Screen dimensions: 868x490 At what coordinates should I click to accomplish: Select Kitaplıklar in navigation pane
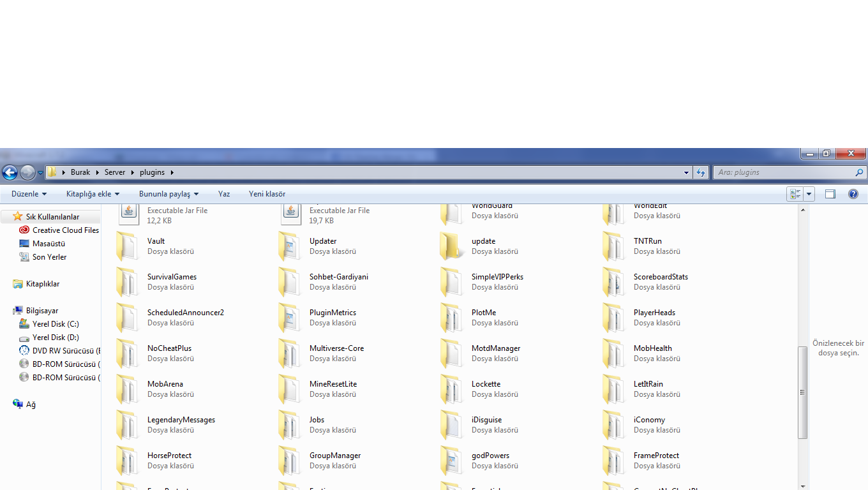point(43,284)
